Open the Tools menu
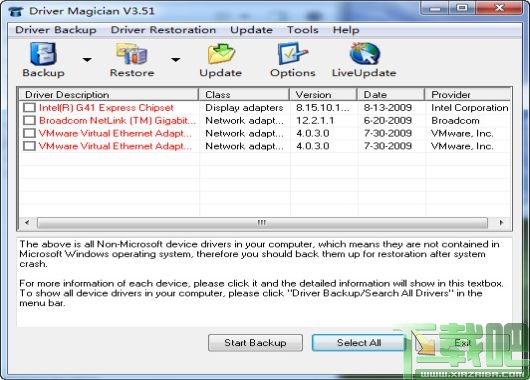 tap(303, 30)
